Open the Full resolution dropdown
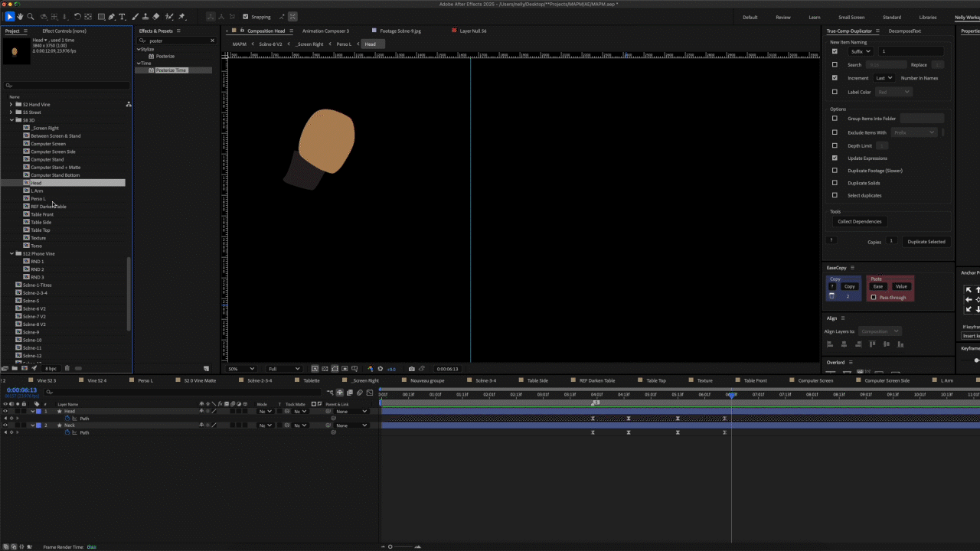The image size is (980, 551). 283,369
